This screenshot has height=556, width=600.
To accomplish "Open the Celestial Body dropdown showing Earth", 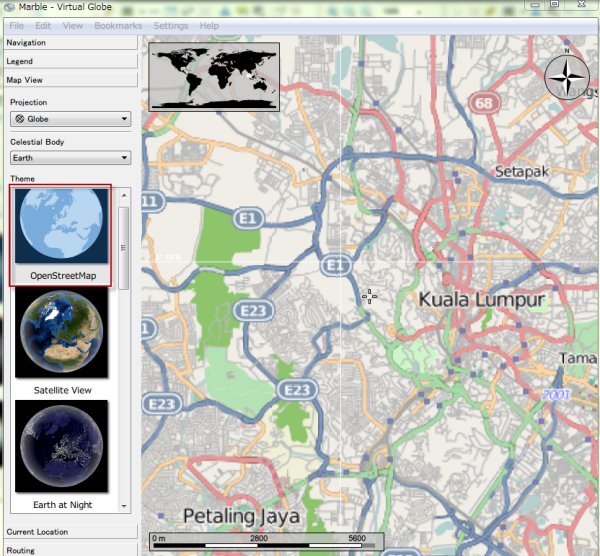I will pyautogui.click(x=69, y=157).
